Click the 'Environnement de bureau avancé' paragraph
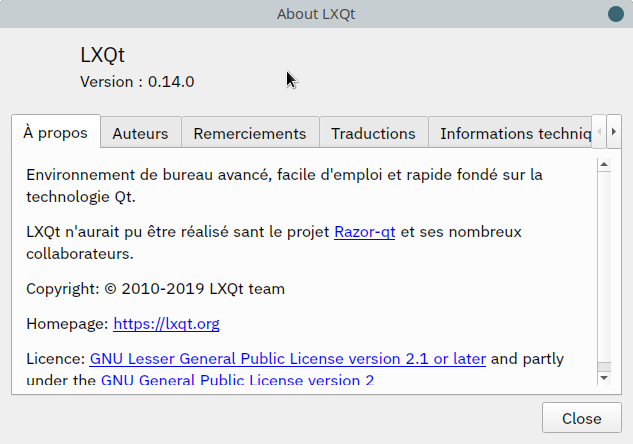Screen dimensions: 633x444 coord(284,186)
